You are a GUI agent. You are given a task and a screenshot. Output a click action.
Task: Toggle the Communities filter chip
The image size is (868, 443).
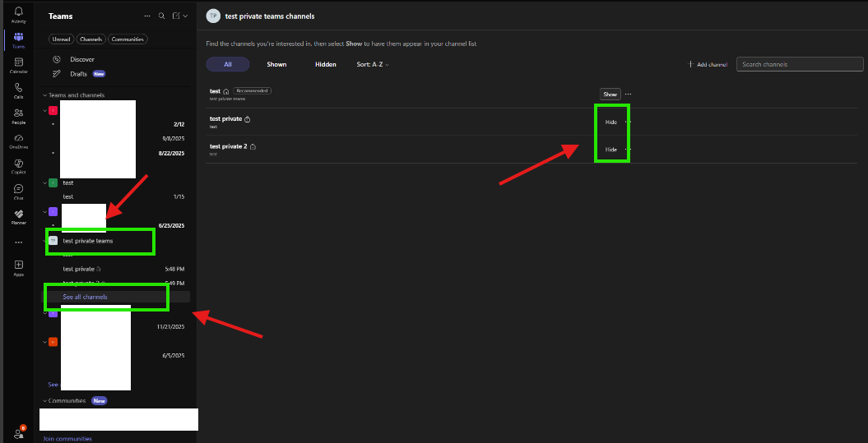128,39
